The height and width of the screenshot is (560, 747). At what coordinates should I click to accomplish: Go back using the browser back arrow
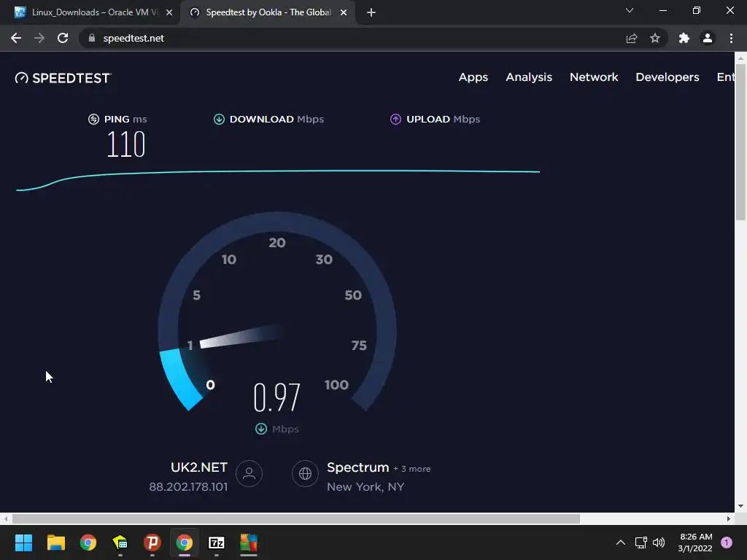(16, 38)
